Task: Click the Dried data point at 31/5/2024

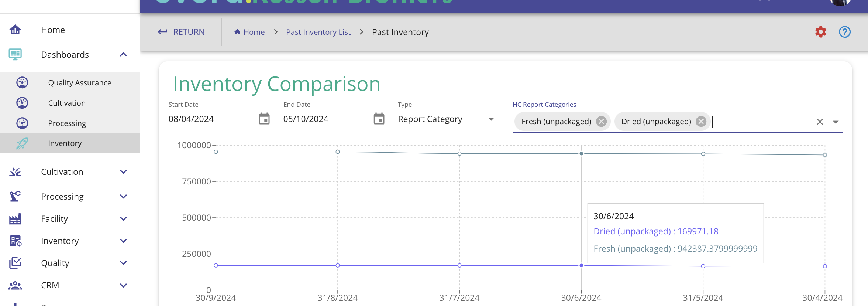Action: (703, 266)
